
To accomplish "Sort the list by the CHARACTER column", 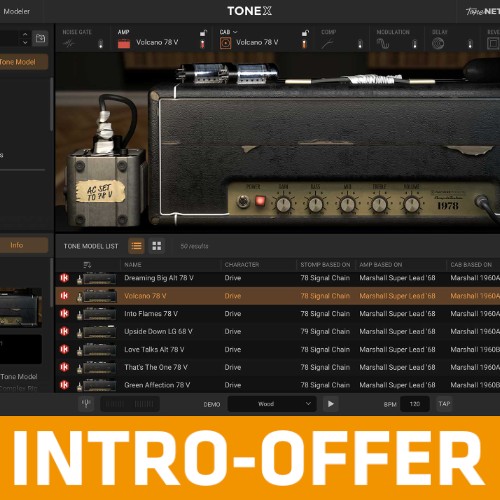I will pyautogui.click(x=242, y=265).
